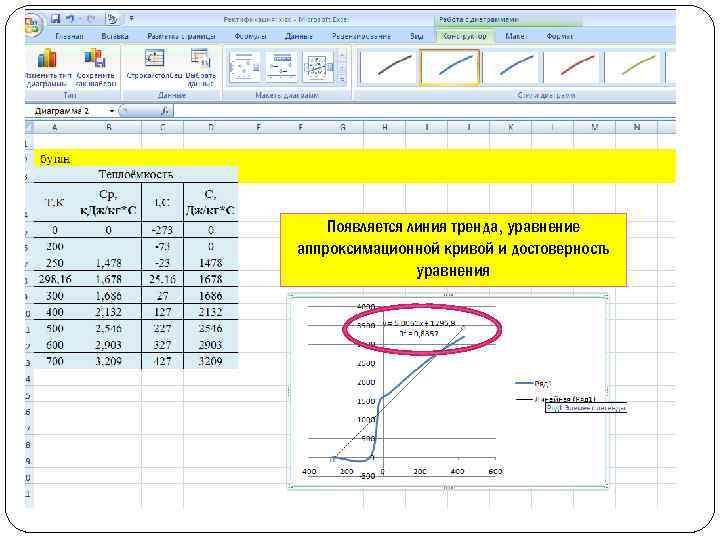Screen dimensions: 720x540
Task: Open the name box dropdown arrow
Action: pyautogui.click(x=112, y=111)
